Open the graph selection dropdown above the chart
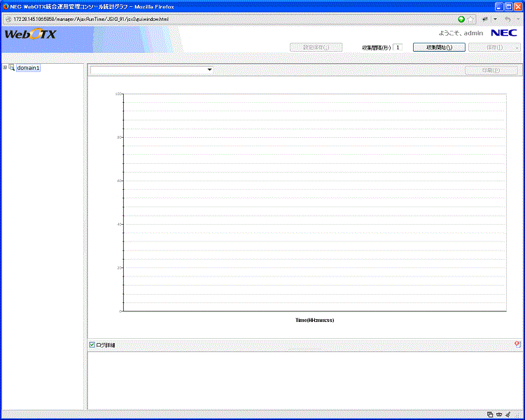 click(x=152, y=70)
